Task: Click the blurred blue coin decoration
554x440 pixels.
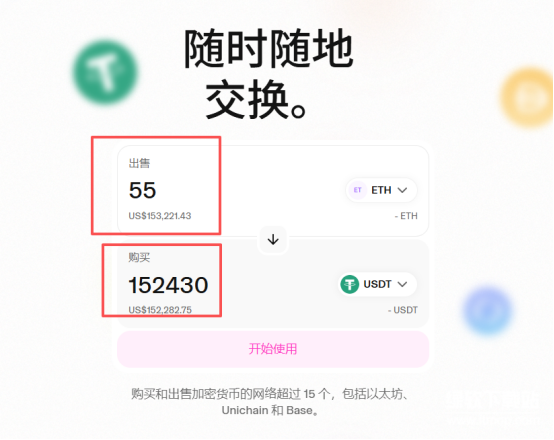Action: pyautogui.click(x=488, y=310)
